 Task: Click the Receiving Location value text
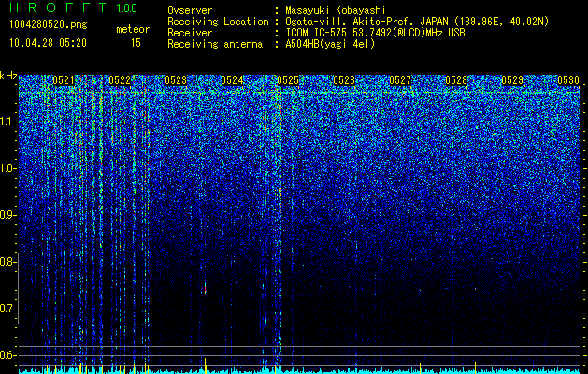point(417,22)
